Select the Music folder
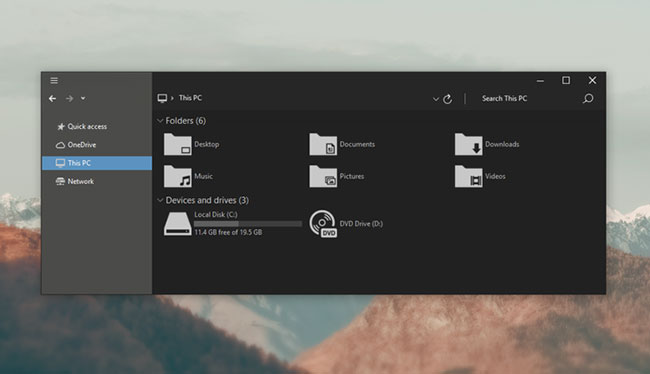650x374 pixels. [189, 176]
